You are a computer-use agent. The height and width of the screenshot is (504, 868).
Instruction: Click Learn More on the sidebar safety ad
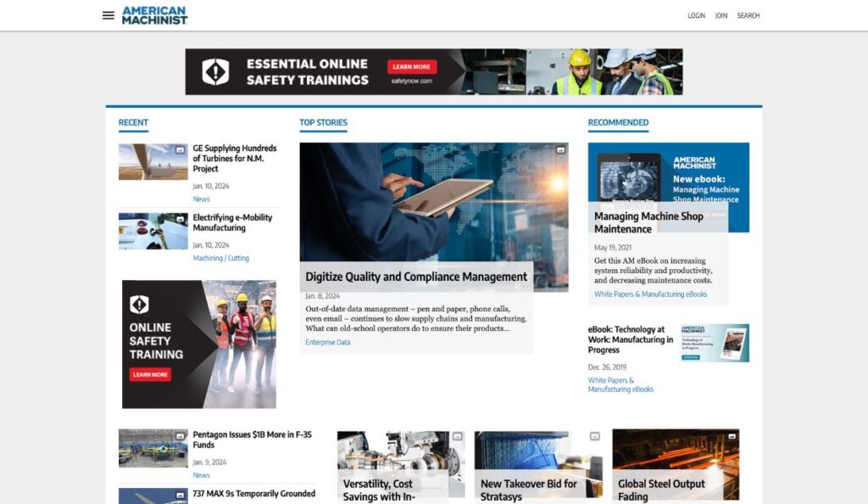pyautogui.click(x=152, y=374)
